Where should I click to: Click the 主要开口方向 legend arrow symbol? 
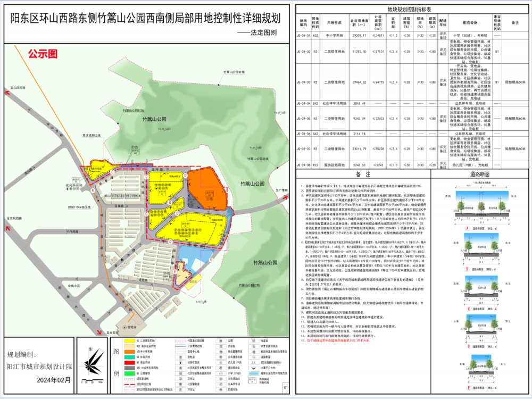(254, 368)
